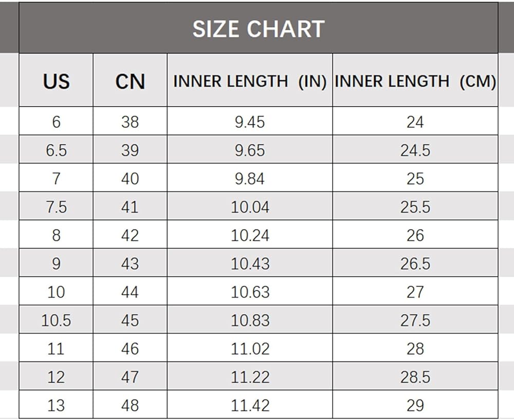This screenshot has height=420, width=514.
Task: Click the 9.84 inch length cell
Action: 250,179
